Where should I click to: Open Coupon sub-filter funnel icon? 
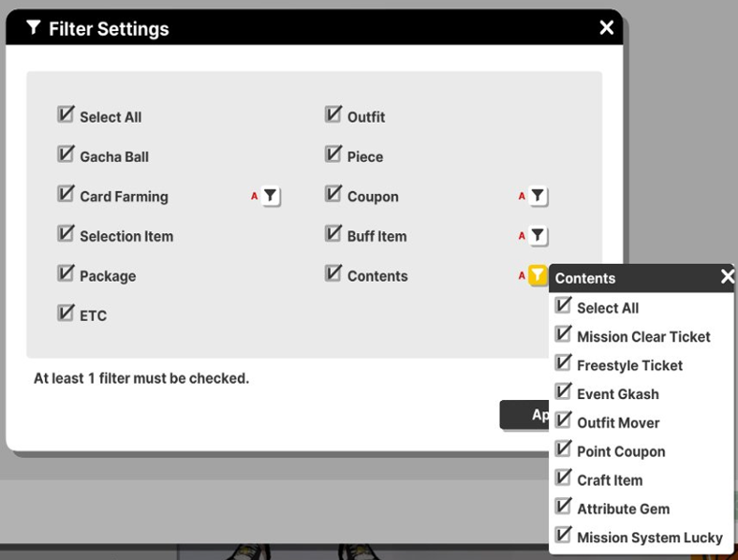[537, 196]
